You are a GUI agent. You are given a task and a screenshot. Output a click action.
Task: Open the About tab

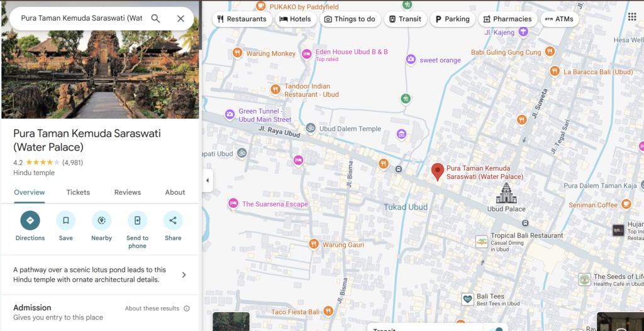175,192
